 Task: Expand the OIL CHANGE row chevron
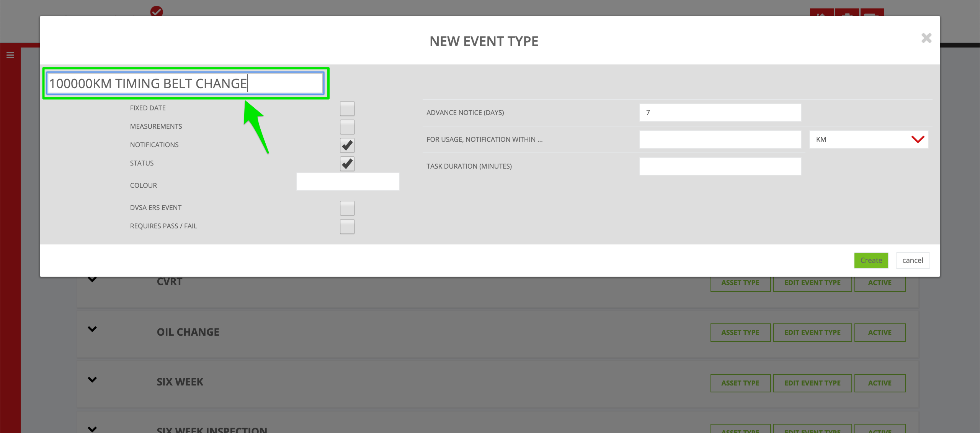pyautogui.click(x=92, y=329)
